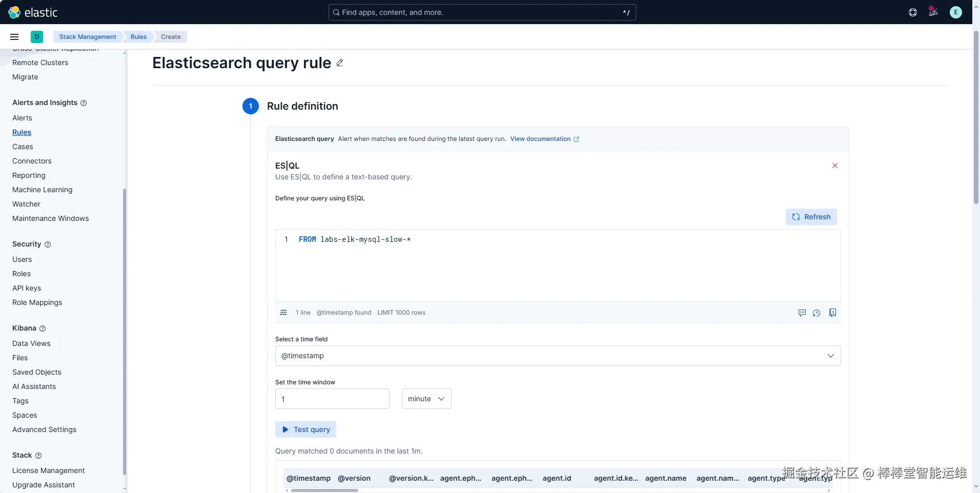Open the Elastic home logo
The height and width of the screenshot is (493, 980).
click(x=33, y=12)
